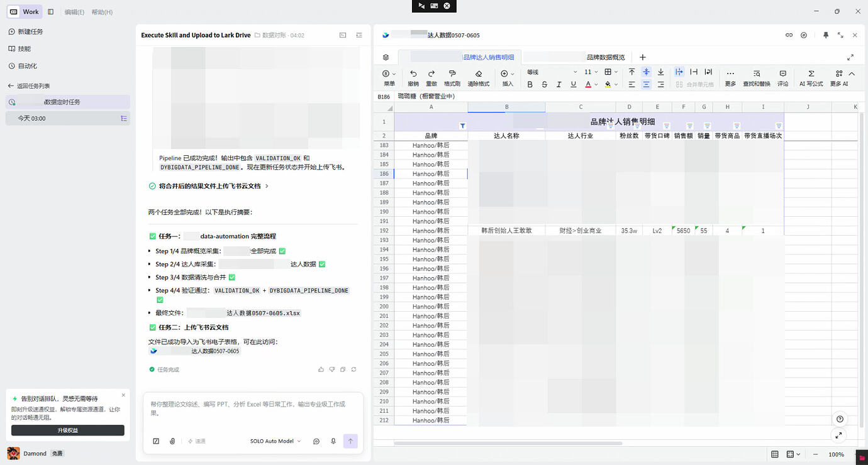The height and width of the screenshot is (465, 868).
Task: Pin the spreadsheet preview panel
Action: [x=826, y=35]
